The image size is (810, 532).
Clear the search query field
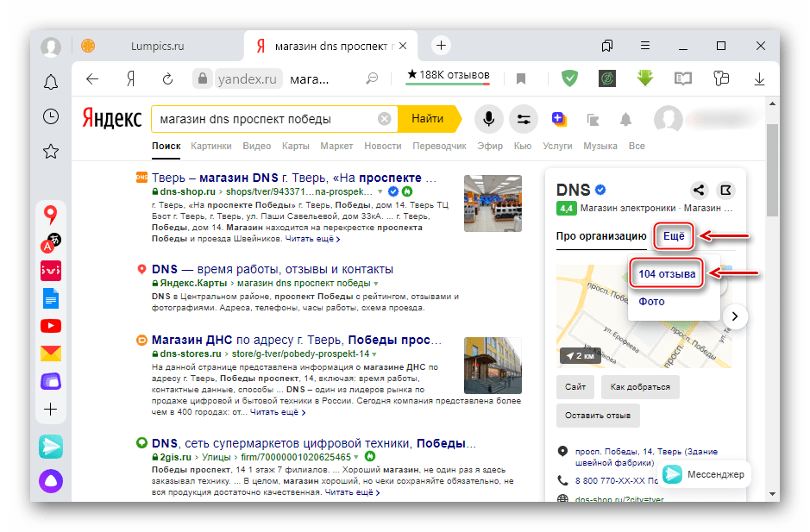[x=385, y=119]
